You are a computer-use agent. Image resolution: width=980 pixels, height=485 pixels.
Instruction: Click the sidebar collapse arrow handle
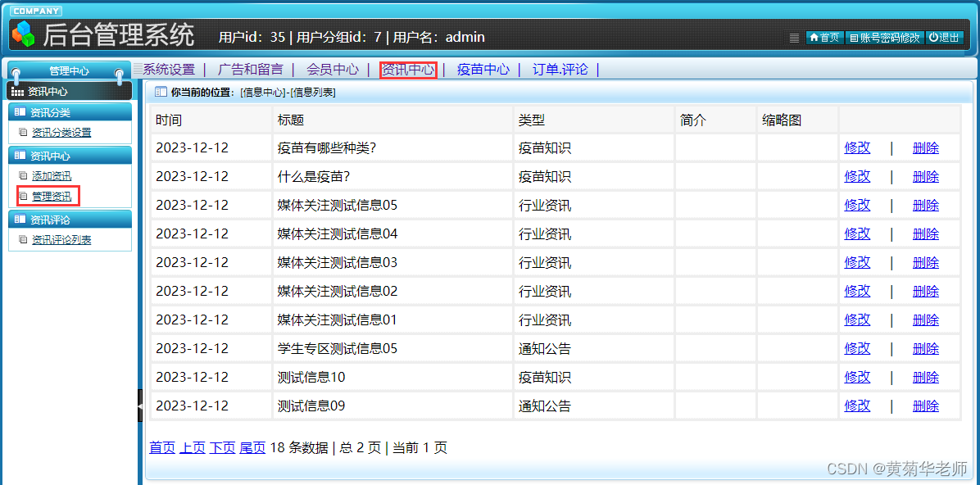click(140, 406)
